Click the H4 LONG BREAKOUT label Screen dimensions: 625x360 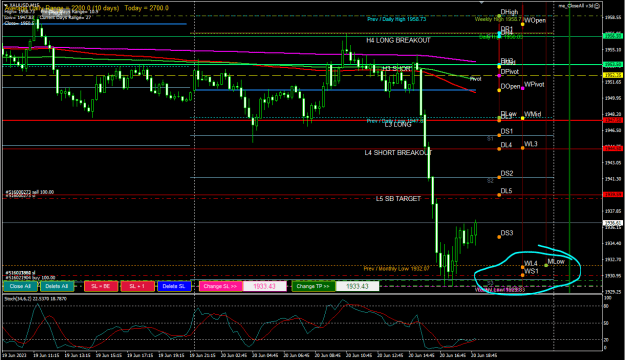coord(398,40)
